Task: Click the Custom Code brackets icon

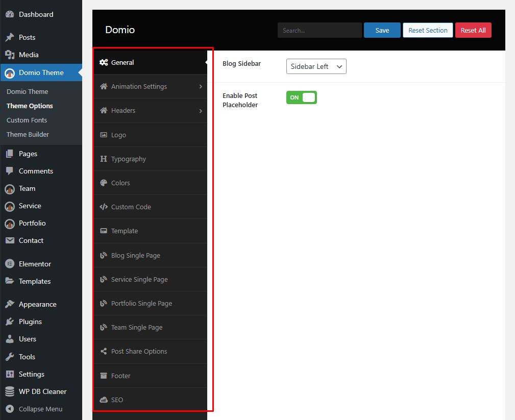Action: [x=104, y=207]
